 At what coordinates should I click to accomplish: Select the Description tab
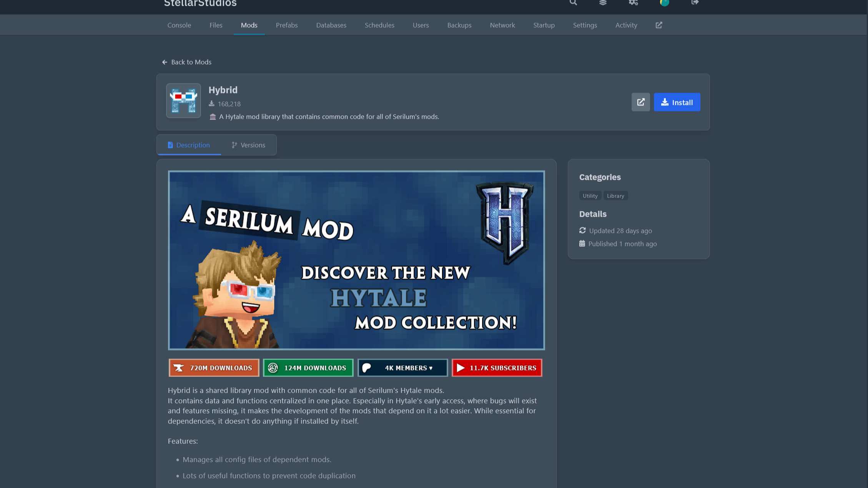[189, 145]
